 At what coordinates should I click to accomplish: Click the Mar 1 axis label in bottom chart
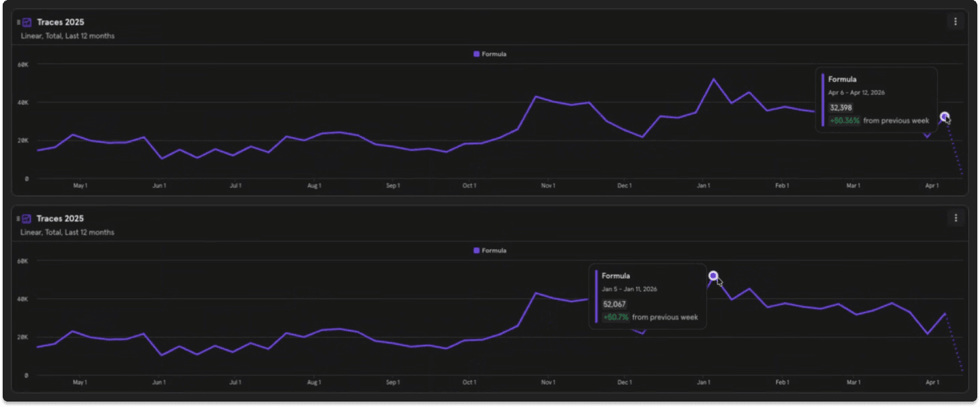pyautogui.click(x=853, y=382)
